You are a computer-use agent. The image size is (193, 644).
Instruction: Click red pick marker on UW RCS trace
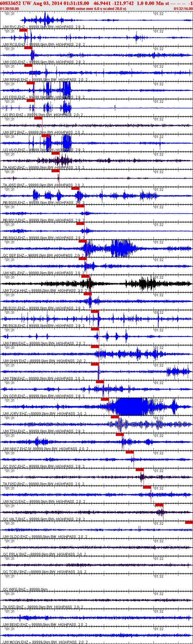(23, 30)
